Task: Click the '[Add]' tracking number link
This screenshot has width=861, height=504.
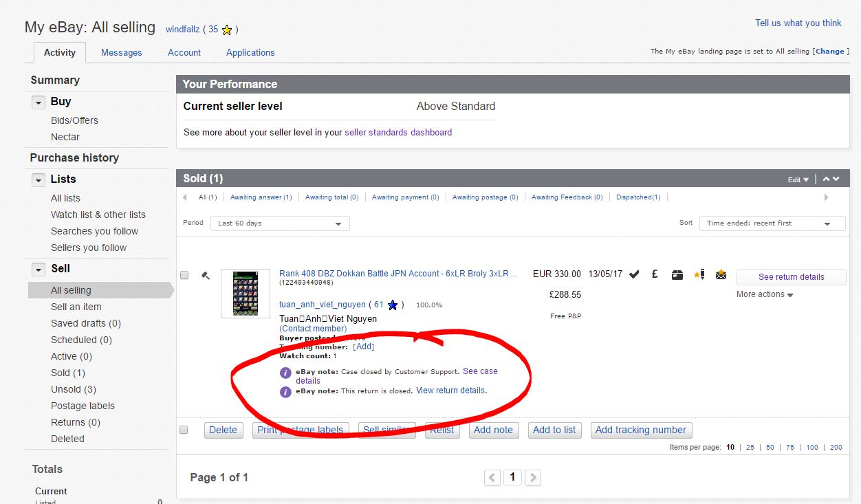Action: coord(364,347)
